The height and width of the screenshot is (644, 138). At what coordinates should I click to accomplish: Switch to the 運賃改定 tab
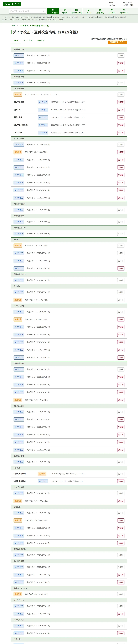[x=41, y=40]
